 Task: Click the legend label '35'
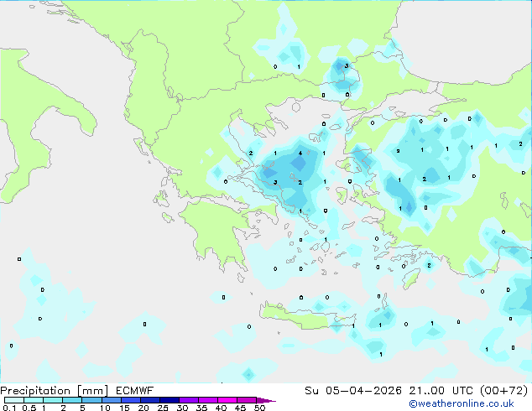[201, 408]
